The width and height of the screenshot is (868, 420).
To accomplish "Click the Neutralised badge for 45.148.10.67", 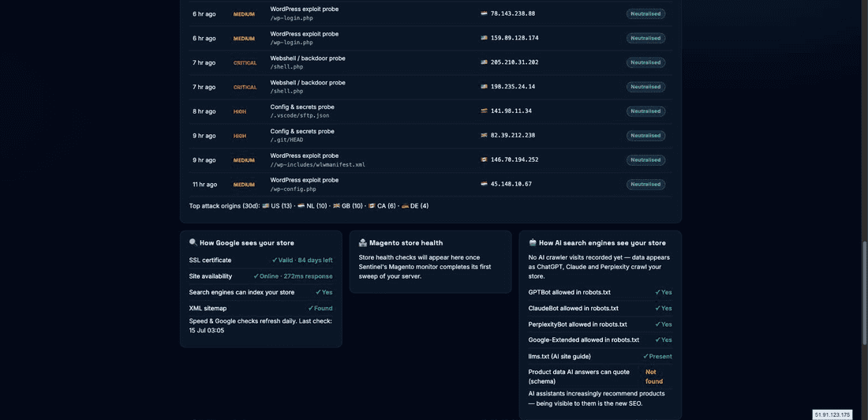I will [646, 184].
